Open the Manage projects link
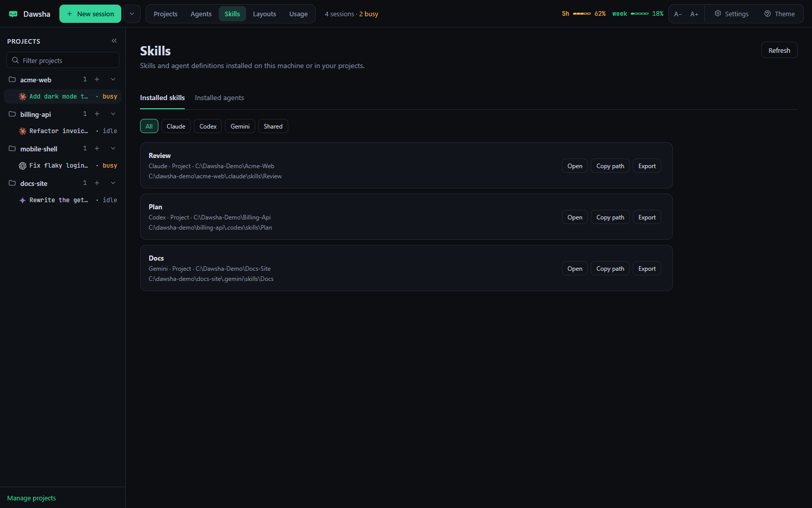Screen dimensions: 812x508 click(31, 498)
